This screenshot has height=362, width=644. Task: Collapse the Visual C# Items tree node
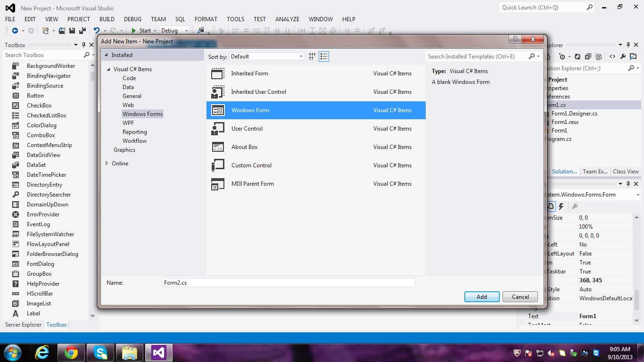click(108, 69)
